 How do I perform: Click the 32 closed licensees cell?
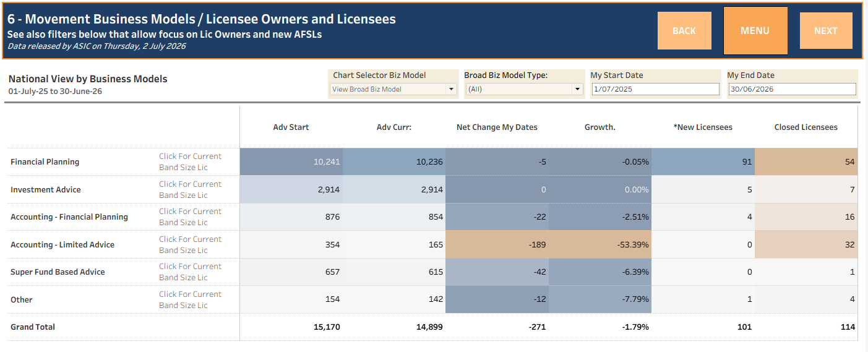point(806,244)
